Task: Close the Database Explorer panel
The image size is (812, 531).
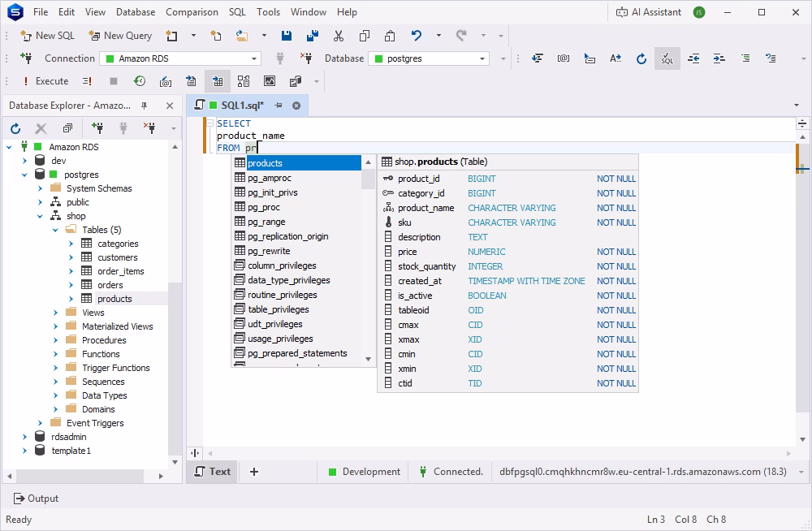Action: coord(170,106)
